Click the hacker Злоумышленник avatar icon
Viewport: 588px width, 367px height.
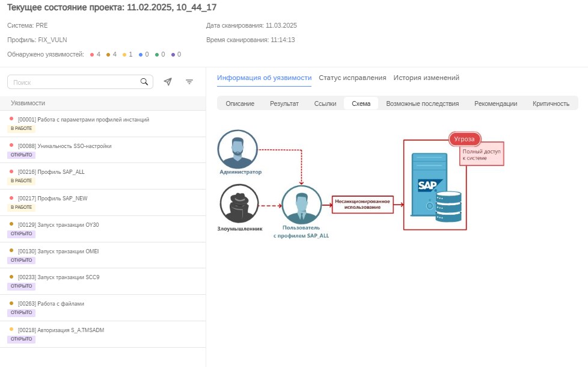[239, 204]
